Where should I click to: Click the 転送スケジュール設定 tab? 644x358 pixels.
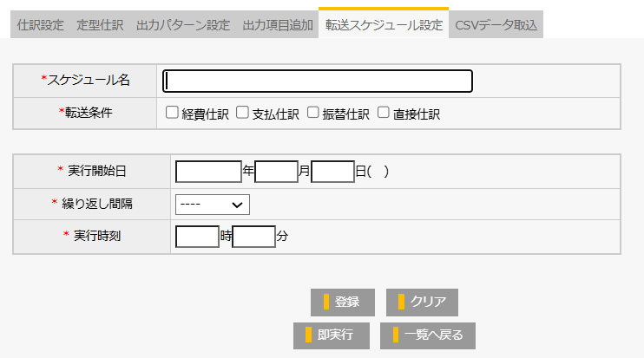pos(384,24)
